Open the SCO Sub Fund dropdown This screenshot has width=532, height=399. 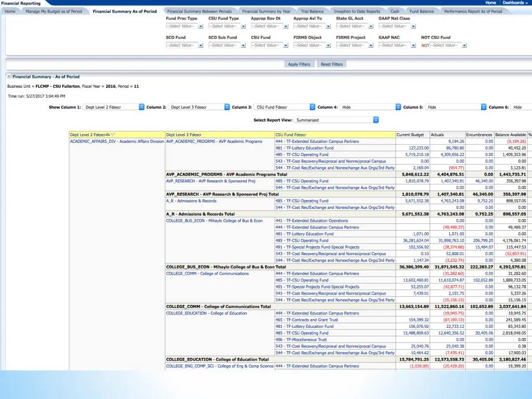[x=243, y=46]
